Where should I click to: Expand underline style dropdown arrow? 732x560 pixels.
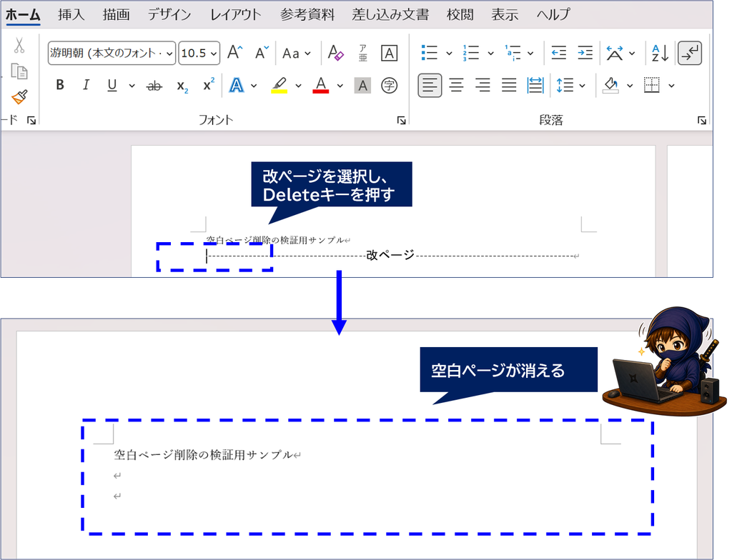click(132, 86)
